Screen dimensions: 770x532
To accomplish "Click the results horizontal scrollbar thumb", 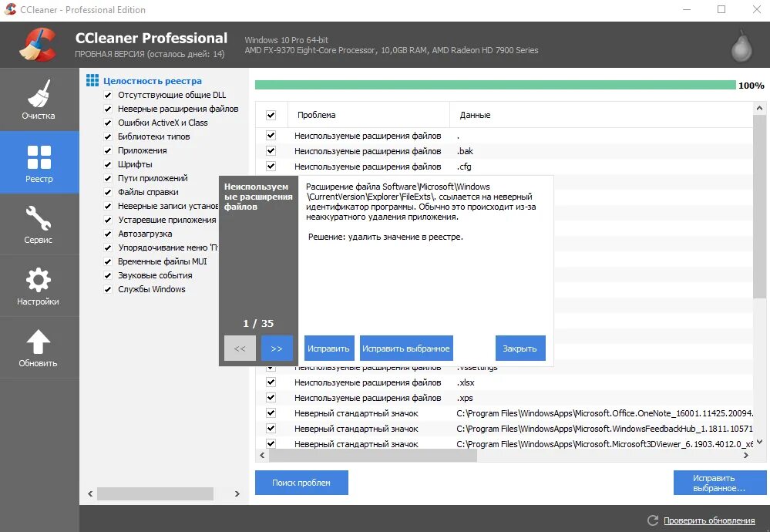I will 373,456.
